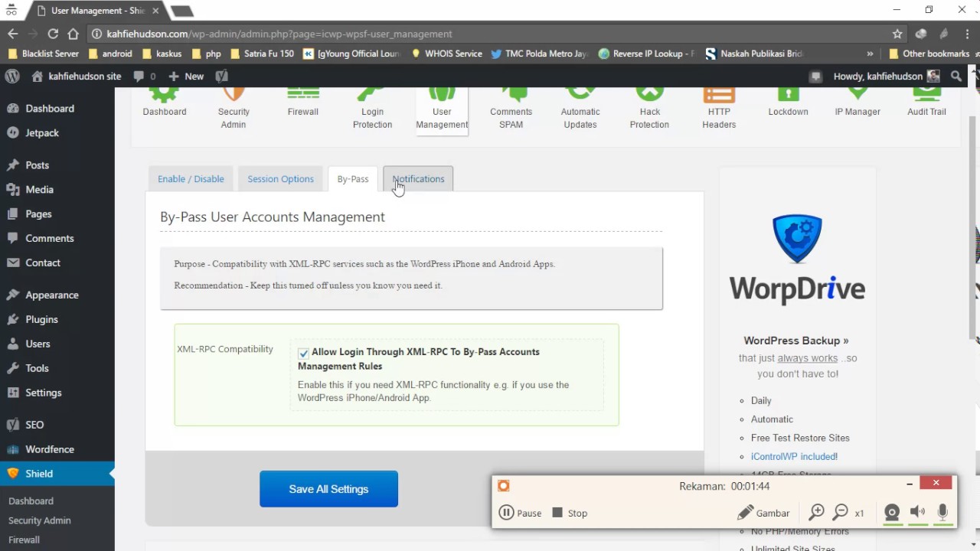The height and width of the screenshot is (551, 980).
Task: Click the Save All Settings button
Action: point(328,489)
